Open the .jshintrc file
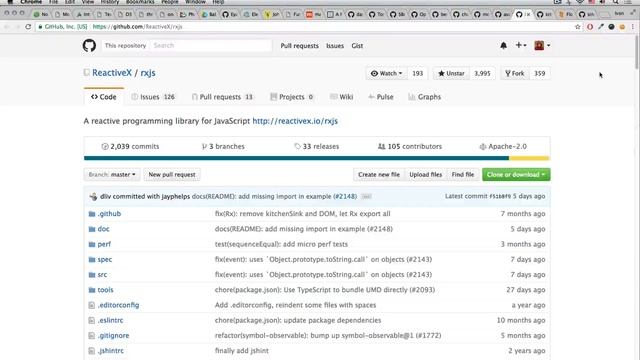 tap(111, 351)
